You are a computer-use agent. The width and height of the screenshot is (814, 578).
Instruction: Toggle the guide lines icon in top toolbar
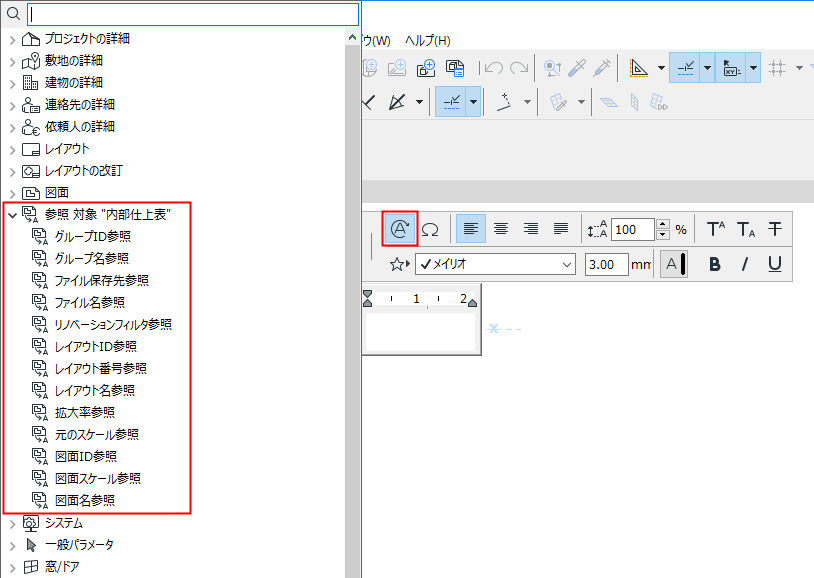pyautogui.click(x=685, y=68)
